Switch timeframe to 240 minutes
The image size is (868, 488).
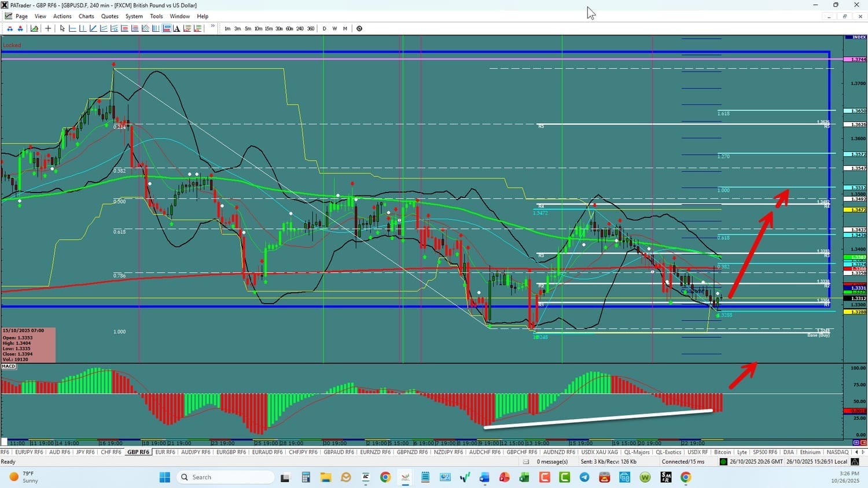pyautogui.click(x=300, y=28)
